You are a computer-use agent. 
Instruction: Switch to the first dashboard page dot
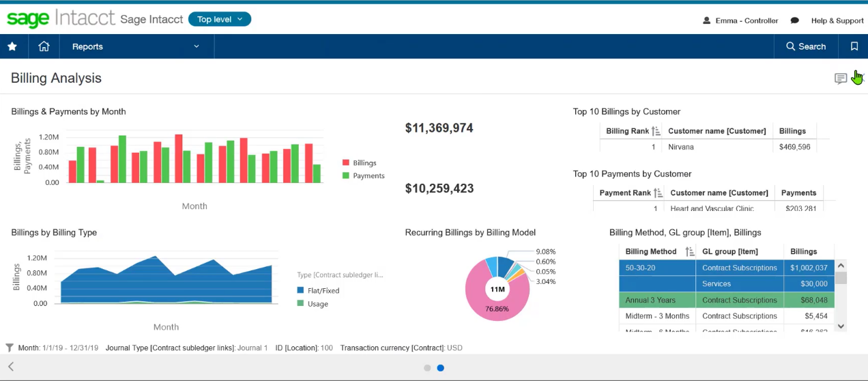click(x=427, y=368)
